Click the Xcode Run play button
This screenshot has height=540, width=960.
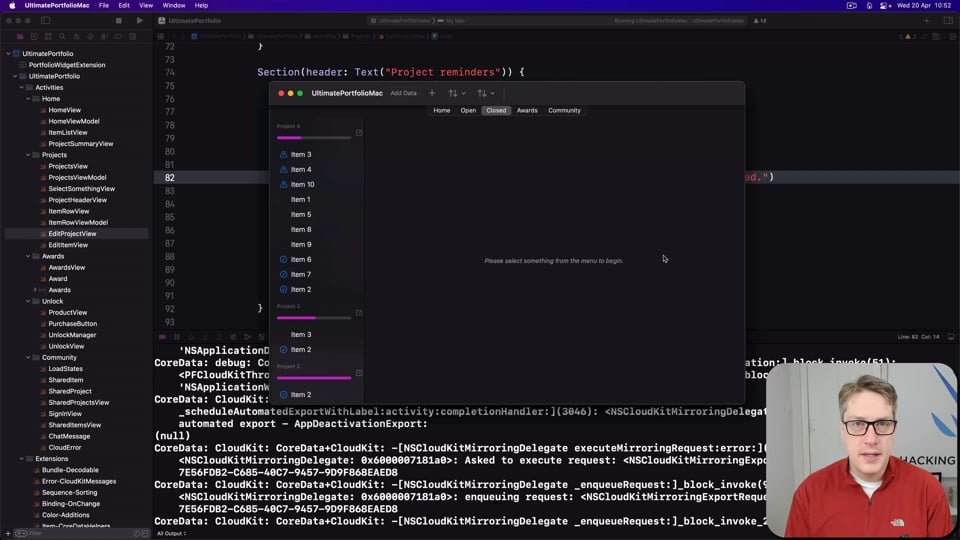[140, 20]
